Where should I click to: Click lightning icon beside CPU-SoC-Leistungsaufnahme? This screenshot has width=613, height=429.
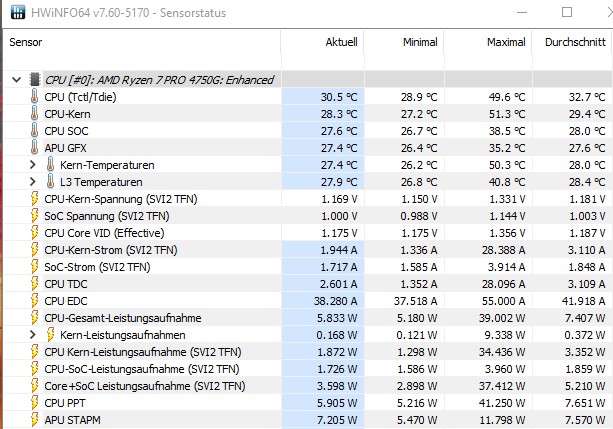pos(34,369)
